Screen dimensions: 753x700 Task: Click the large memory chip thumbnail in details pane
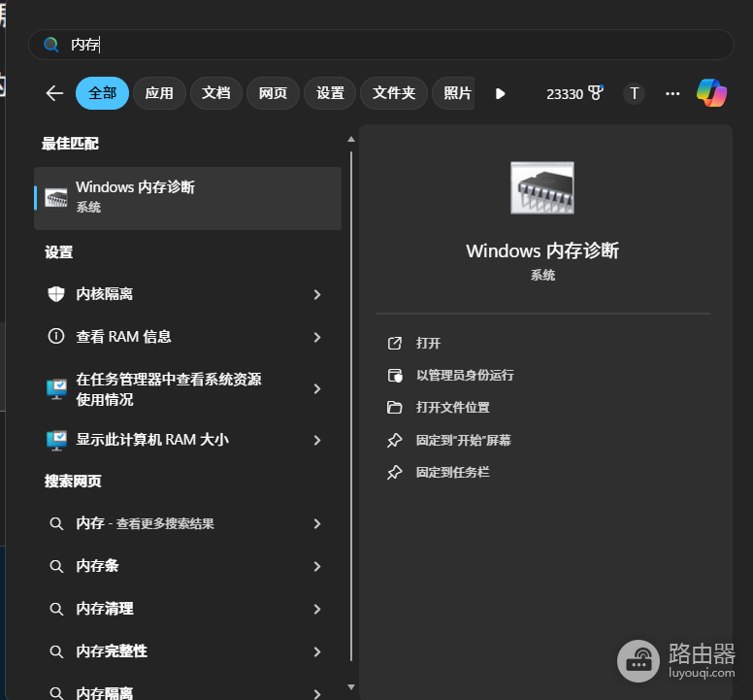point(542,187)
